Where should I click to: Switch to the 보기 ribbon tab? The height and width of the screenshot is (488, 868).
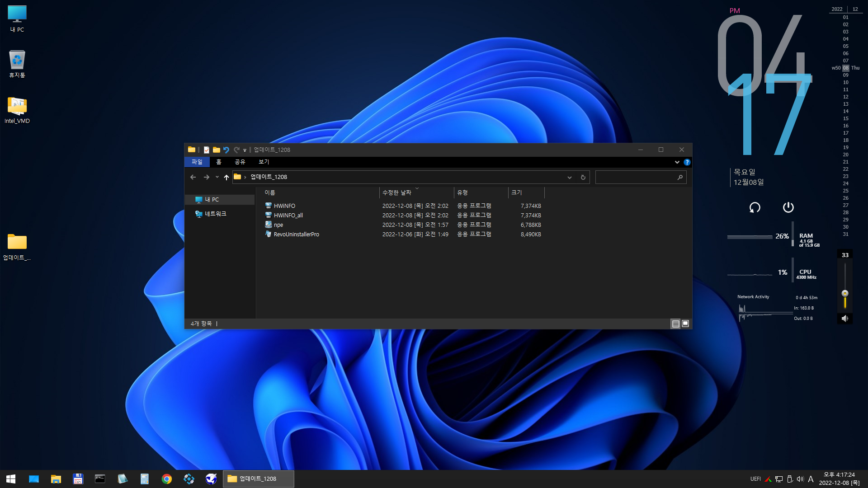(x=264, y=162)
